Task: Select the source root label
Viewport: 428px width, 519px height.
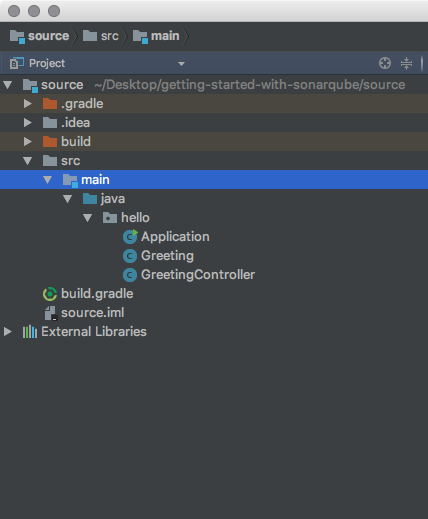Action: point(62,85)
